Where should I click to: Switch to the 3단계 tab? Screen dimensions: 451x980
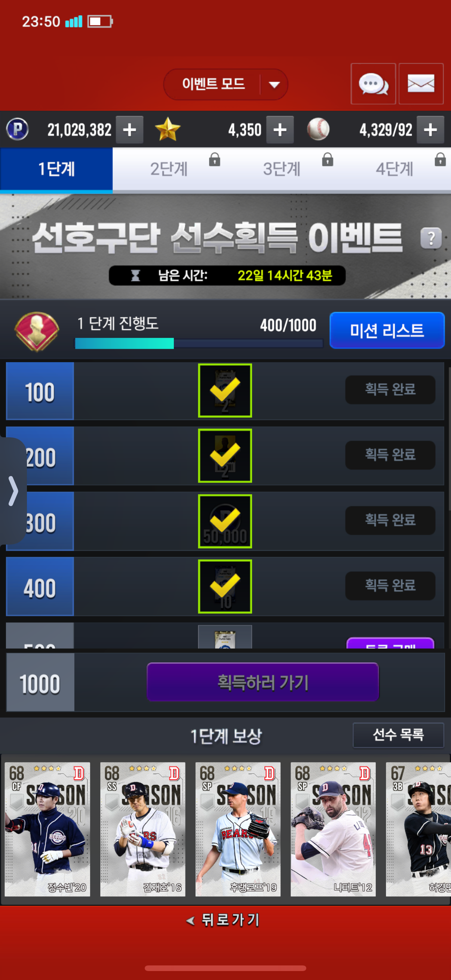pyautogui.click(x=282, y=169)
